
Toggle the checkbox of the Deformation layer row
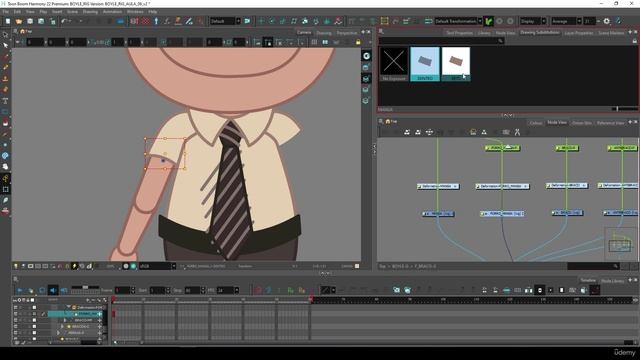34,307
